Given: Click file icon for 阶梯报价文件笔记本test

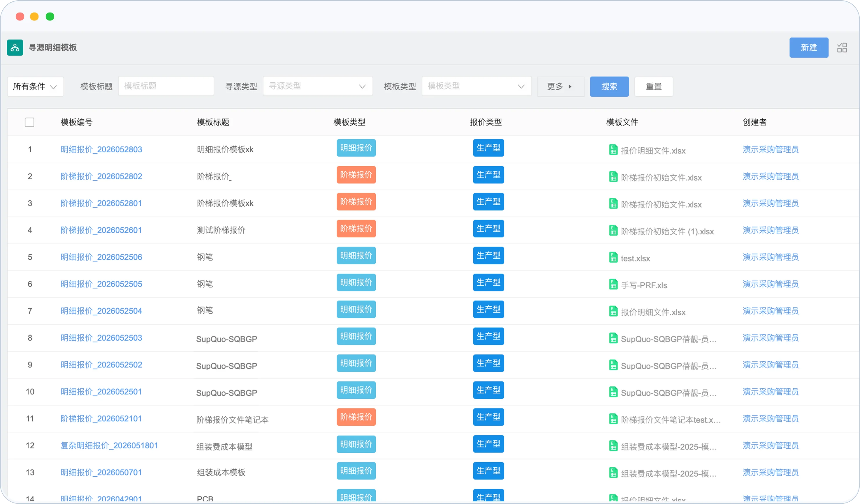Looking at the screenshot, I should coord(613,419).
